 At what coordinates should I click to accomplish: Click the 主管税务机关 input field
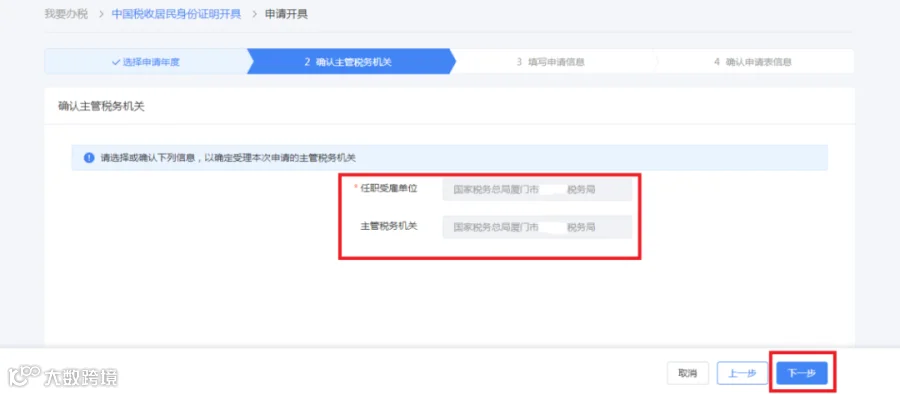pyautogui.click(x=537, y=227)
